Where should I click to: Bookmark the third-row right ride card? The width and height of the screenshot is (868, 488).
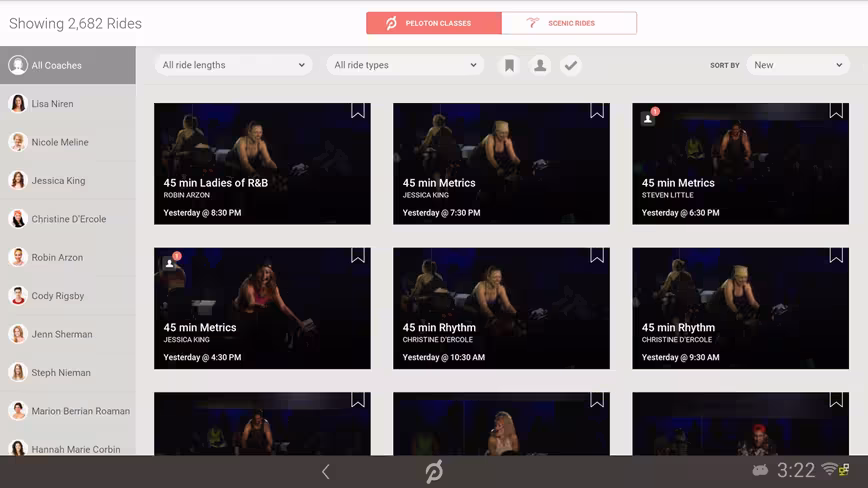(x=836, y=399)
